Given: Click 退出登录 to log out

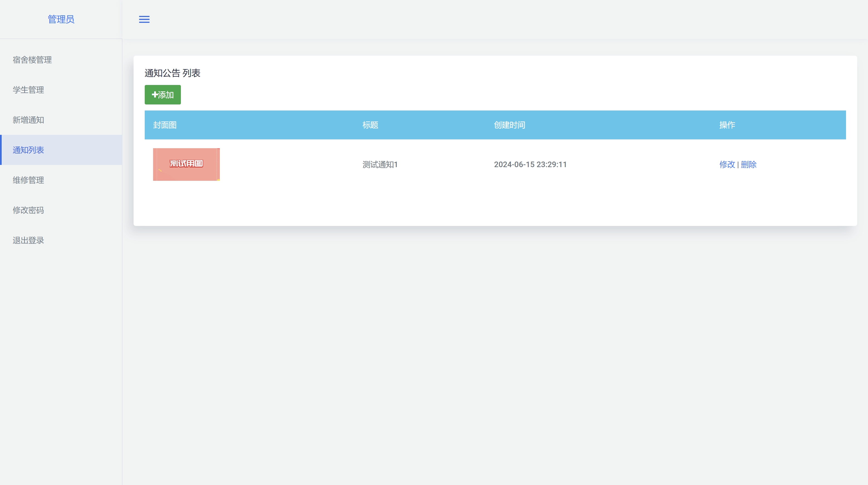Looking at the screenshot, I should point(28,240).
